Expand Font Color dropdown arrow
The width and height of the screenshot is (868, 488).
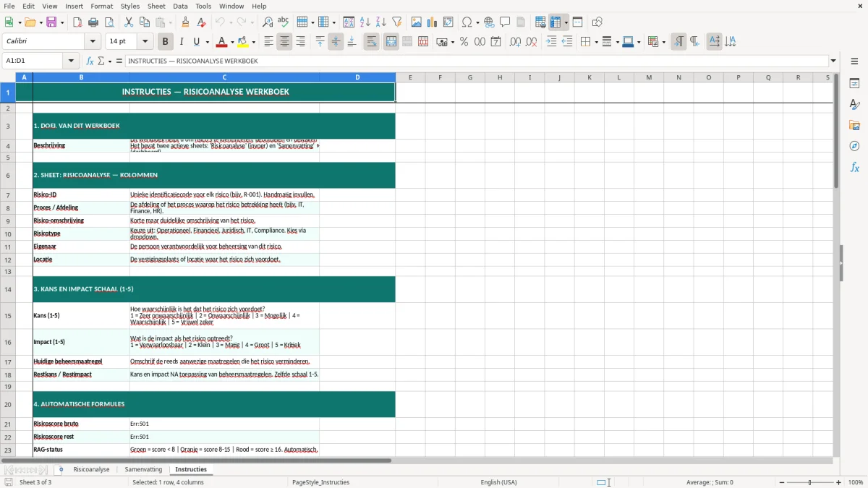click(232, 42)
